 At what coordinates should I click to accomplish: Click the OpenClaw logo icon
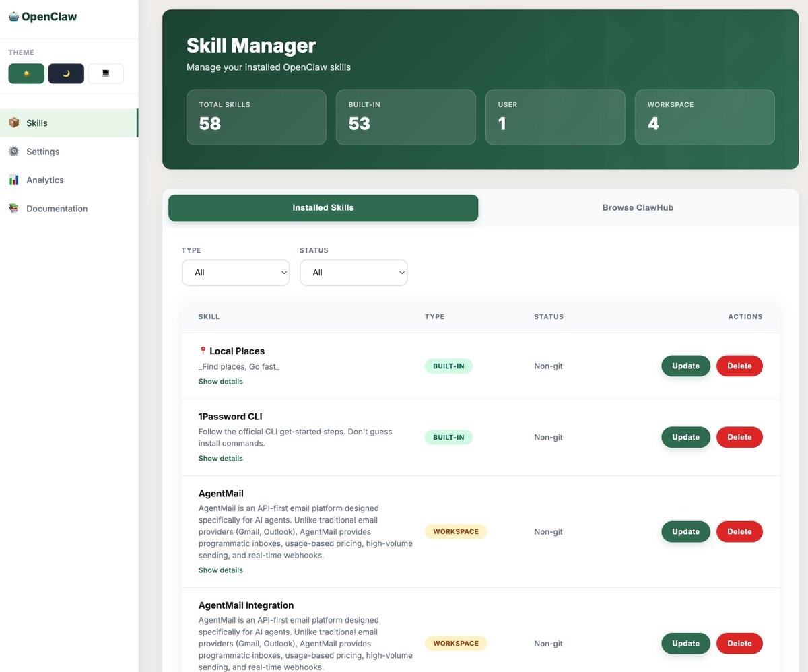13,17
